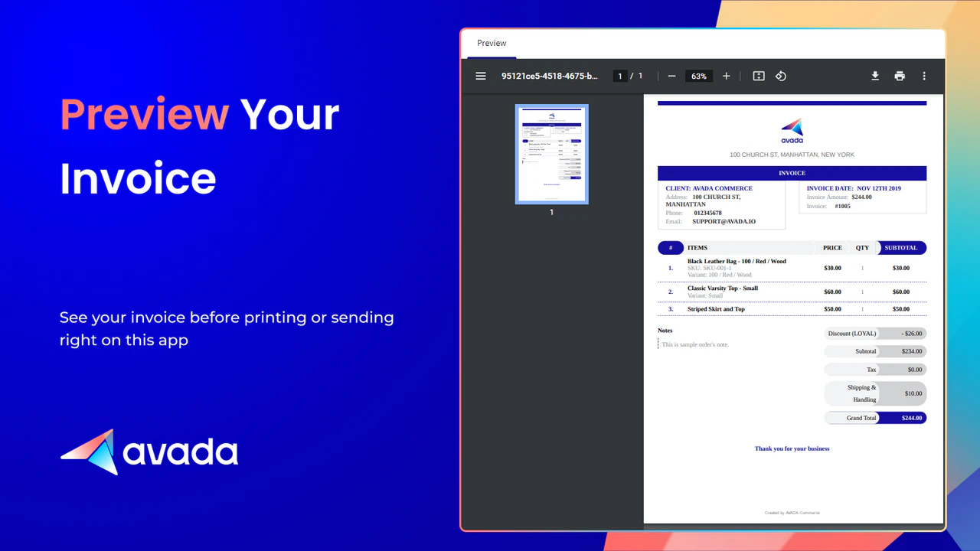Print the invoice with printer icon
Viewport: 980px width, 551px height.
[900, 76]
